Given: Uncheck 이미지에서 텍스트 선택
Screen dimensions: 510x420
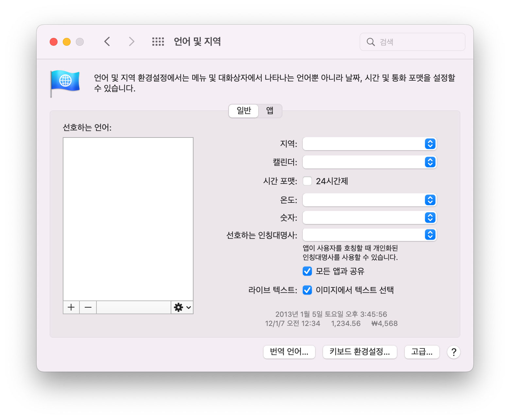Looking at the screenshot, I should tap(307, 290).
